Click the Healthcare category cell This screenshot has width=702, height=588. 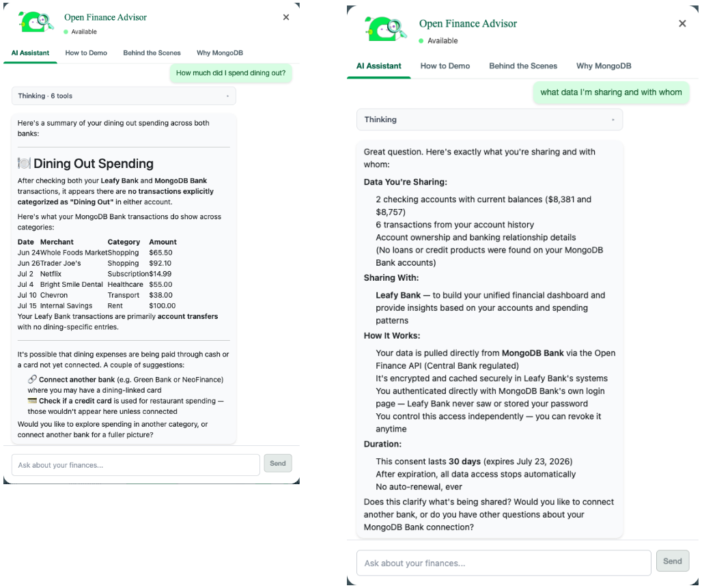coord(126,284)
